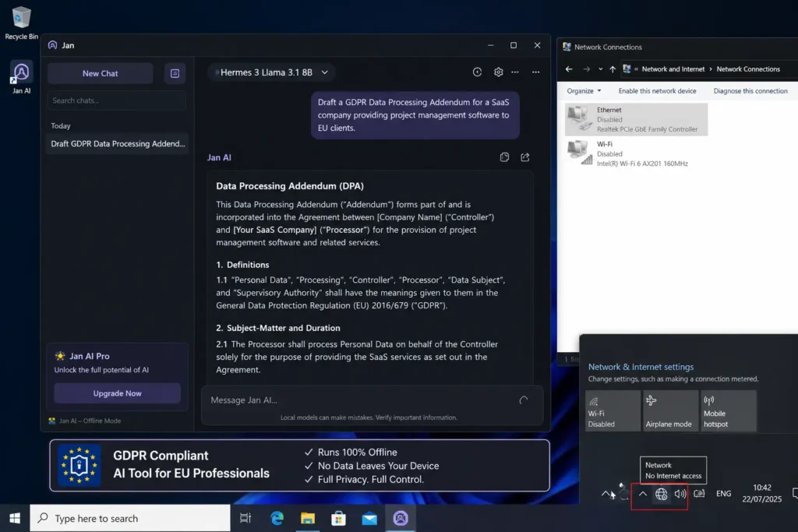Click the Type here to search box
Screen dimensions: 798x532
[x=130, y=518]
